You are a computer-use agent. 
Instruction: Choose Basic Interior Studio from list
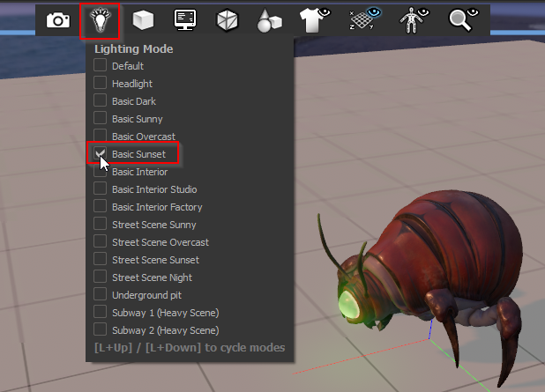[x=101, y=189]
